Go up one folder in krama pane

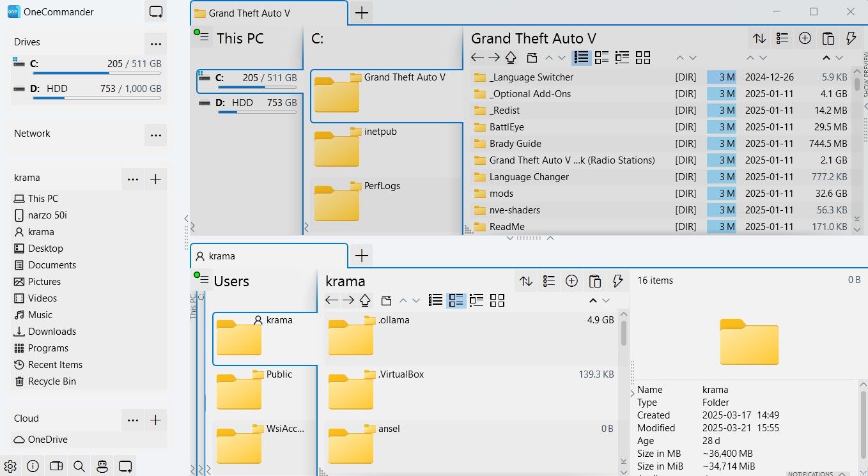point(365,300)
